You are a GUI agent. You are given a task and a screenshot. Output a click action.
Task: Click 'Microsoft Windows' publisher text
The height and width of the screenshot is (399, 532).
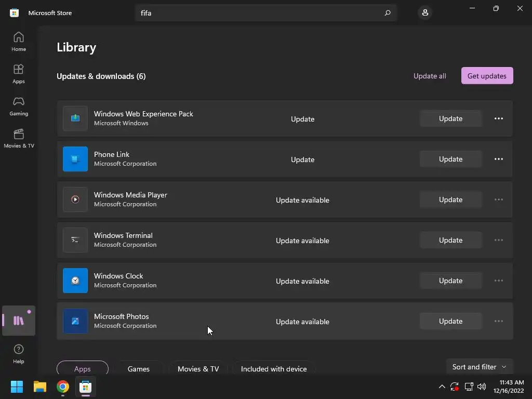click(121, 123)
